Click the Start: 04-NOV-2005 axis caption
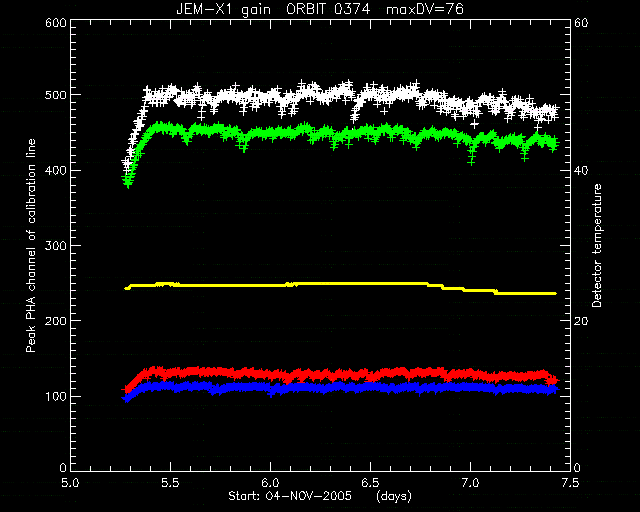The height and width of the screenshot is (512, 640). click(289, 496)
